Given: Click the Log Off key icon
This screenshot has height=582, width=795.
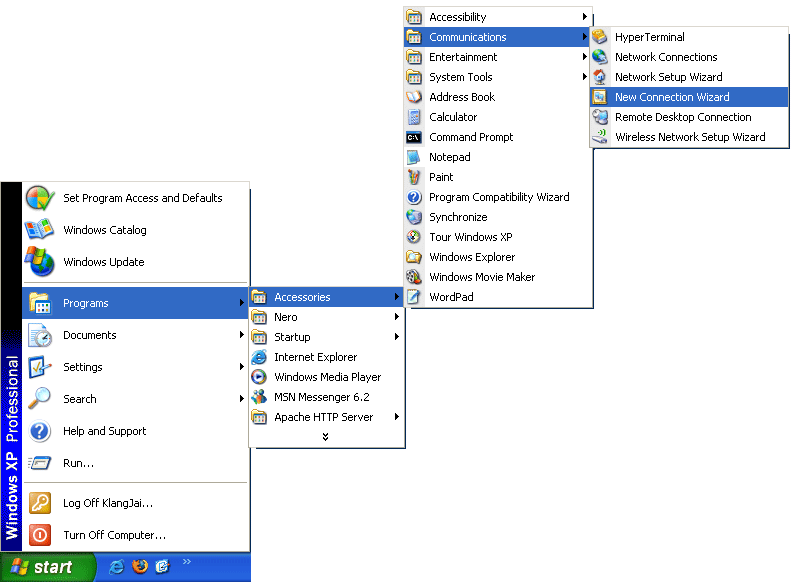Looking at the screenshot, I should [40, 503].
